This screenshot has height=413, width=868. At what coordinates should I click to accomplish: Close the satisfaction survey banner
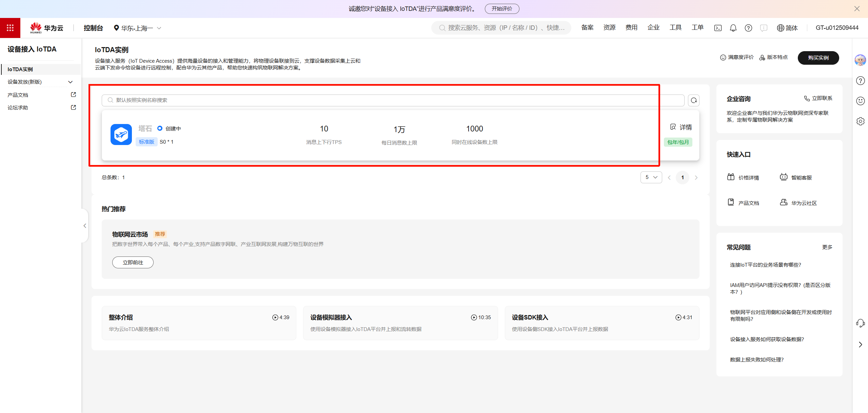point(857,9)
